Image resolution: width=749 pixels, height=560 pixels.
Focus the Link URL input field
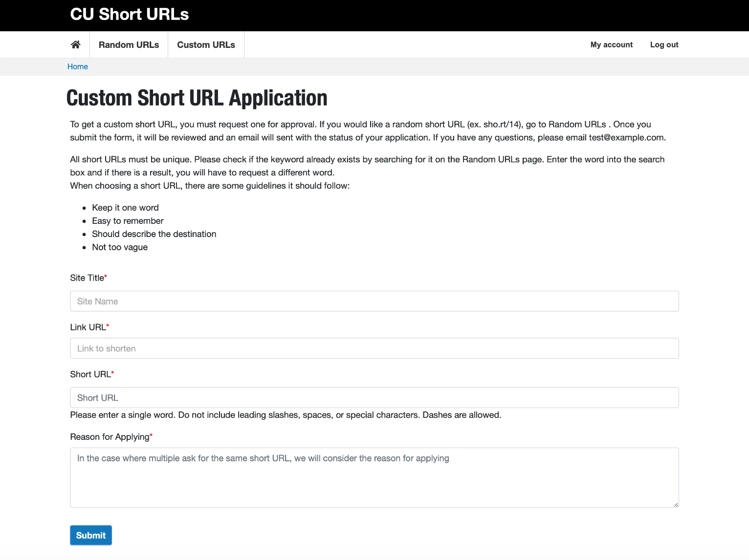pos(374,348)
